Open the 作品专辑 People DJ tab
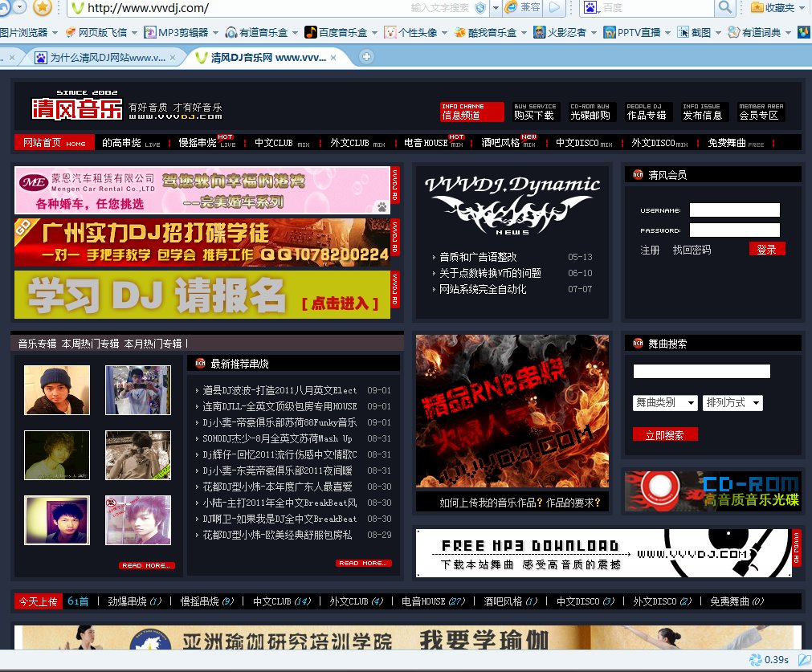 click(647, 112)
